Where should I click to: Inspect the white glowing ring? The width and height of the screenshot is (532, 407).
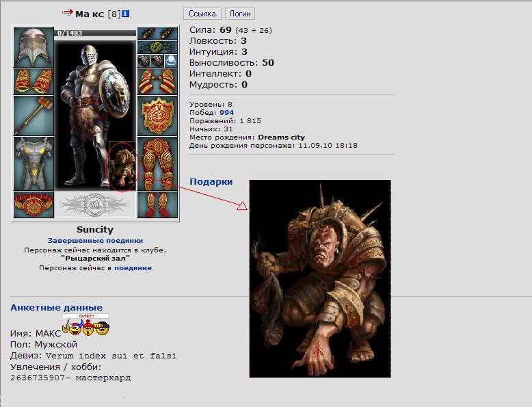tap(171, 61)
